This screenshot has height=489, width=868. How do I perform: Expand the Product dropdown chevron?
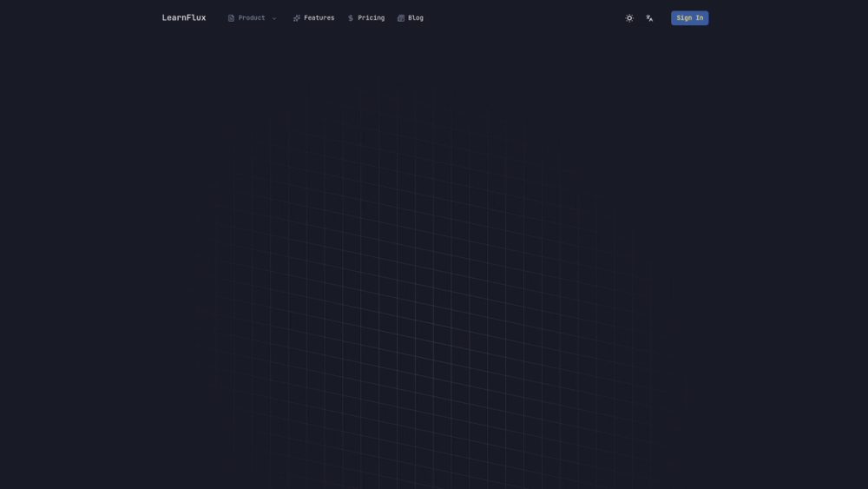[274, 18]
